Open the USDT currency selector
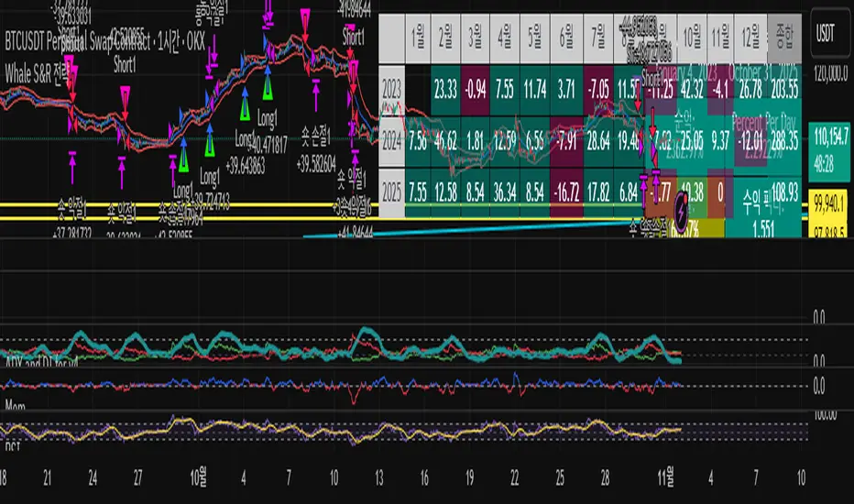 [x=828, y=25]
